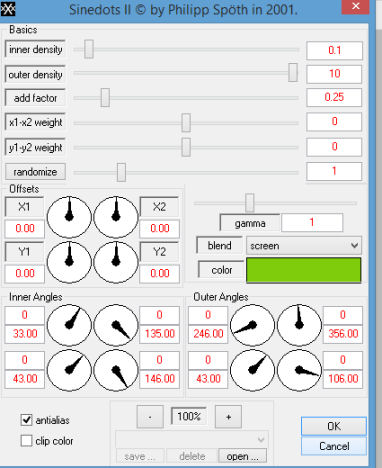Click the Sinedots app icon in title bar
The image size is (382, 468).
tap(8, 9)
